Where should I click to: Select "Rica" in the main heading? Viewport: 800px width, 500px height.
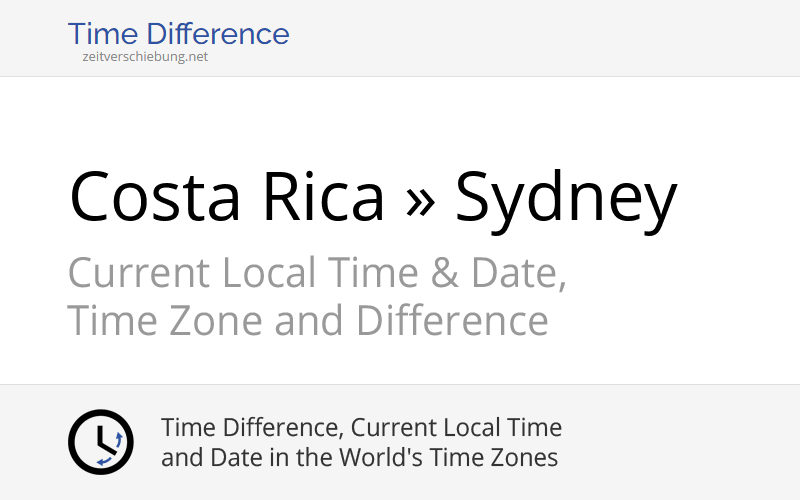[x=323, y=197]
